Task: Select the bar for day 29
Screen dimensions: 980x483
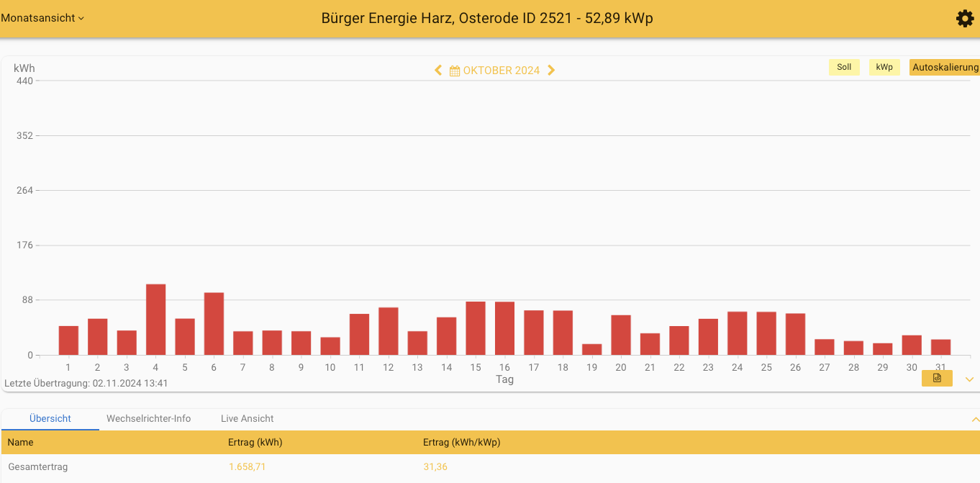Action: [883, 349]
